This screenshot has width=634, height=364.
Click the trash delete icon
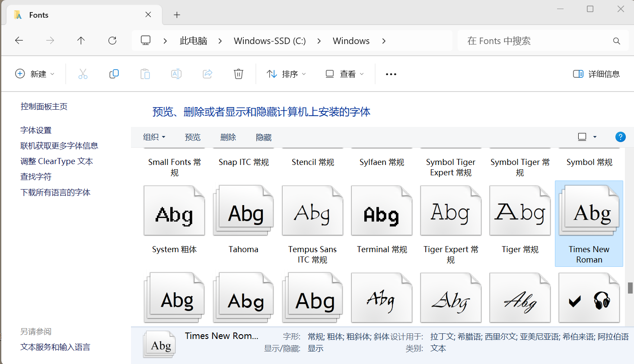(x=239, y=74)
